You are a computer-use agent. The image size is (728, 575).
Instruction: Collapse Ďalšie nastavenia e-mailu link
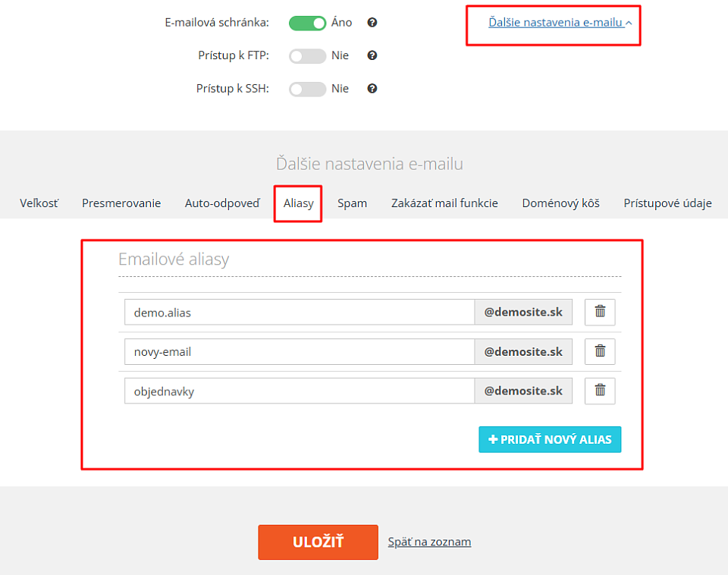[x=560, y=22]
